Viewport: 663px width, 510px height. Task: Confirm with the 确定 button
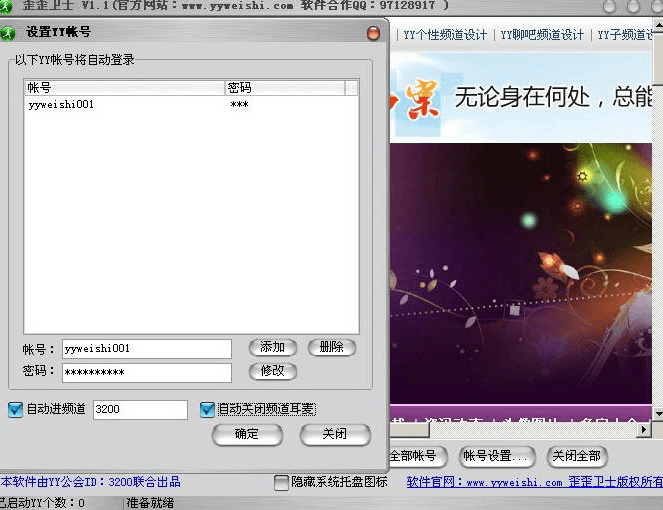pyautogui.click(x=246, y=434)
